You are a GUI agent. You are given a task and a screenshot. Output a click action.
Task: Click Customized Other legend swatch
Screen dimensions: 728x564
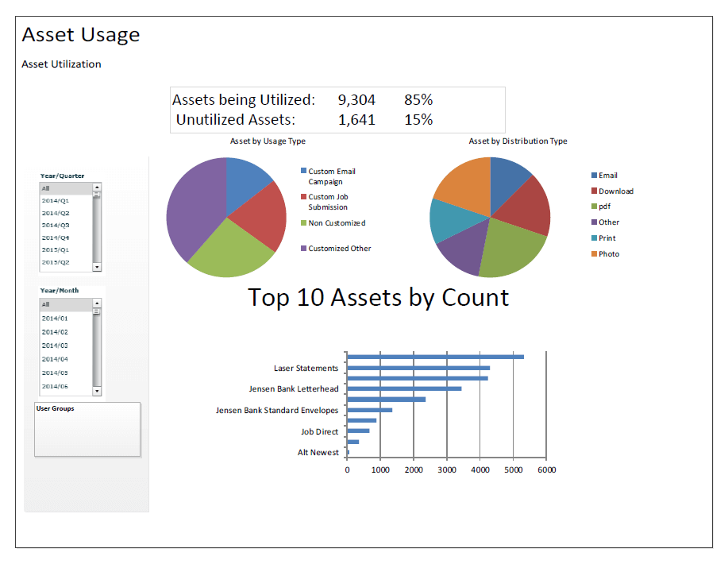tap(303, 248)
